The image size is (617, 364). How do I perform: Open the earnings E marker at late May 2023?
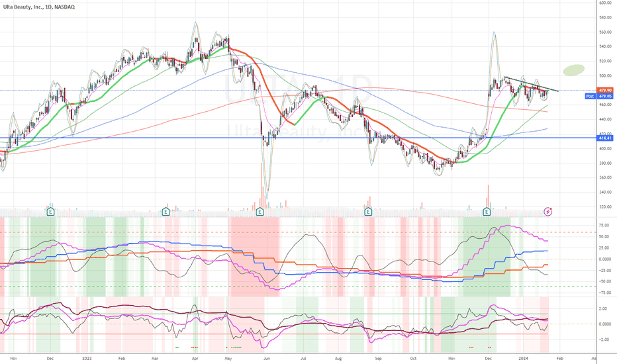pyautogui.click(x=260, y=212)
